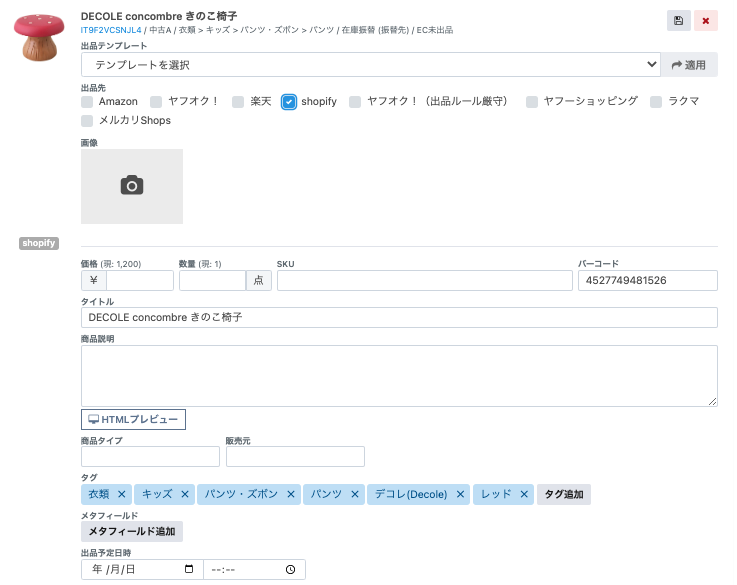Viewport: 737px width, 585px height.
Task: Click the メタフィールド追加 button
Action: pos(132,531)
